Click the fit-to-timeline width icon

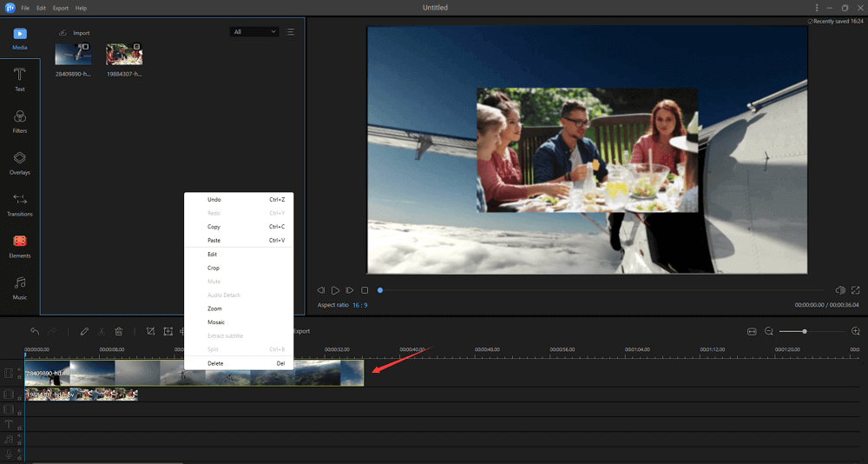[752, 331]
